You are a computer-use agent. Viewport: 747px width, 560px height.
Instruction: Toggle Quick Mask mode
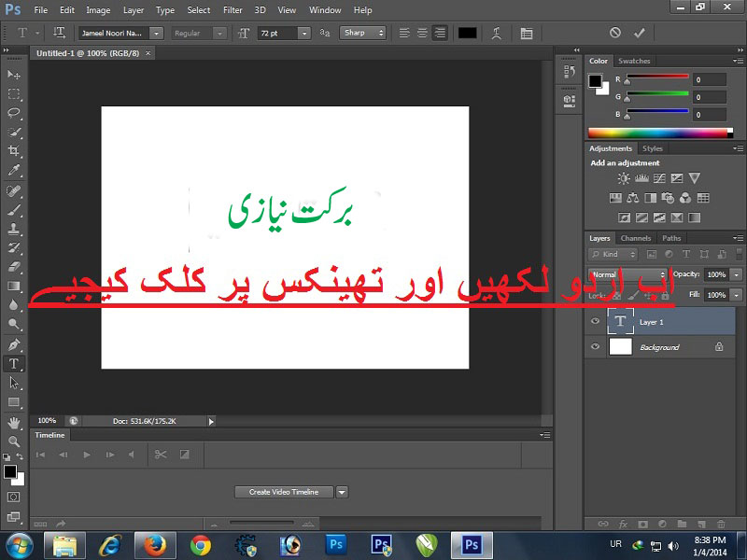point(14,497)
